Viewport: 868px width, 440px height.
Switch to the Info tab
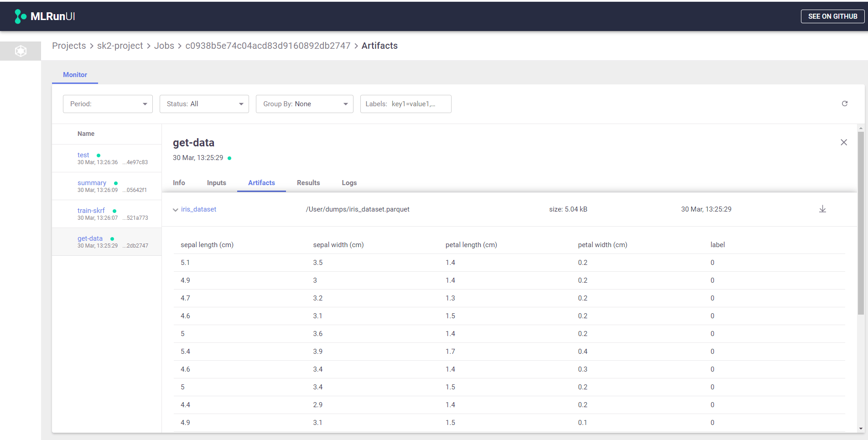(179, 182)
